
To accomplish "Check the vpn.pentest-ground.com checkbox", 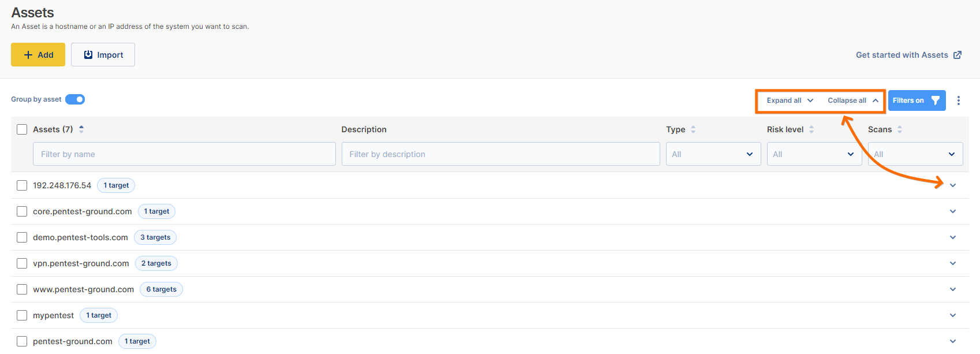I will 22,263.
